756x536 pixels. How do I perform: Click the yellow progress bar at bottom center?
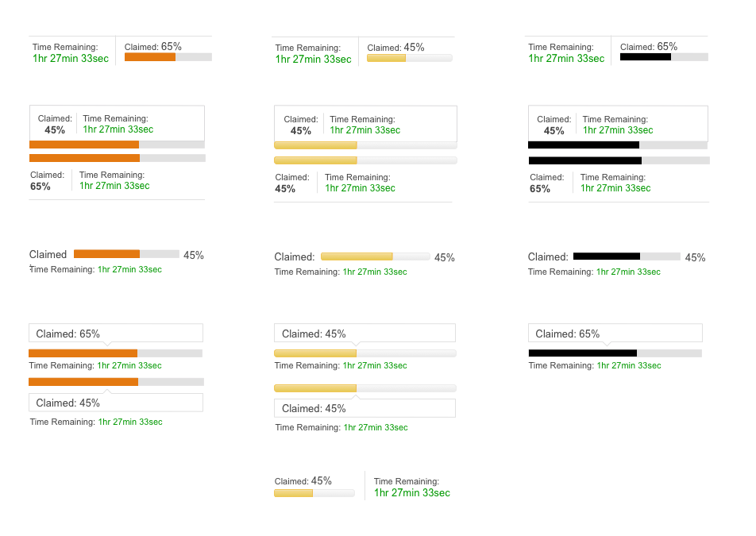tap(314, 492)
